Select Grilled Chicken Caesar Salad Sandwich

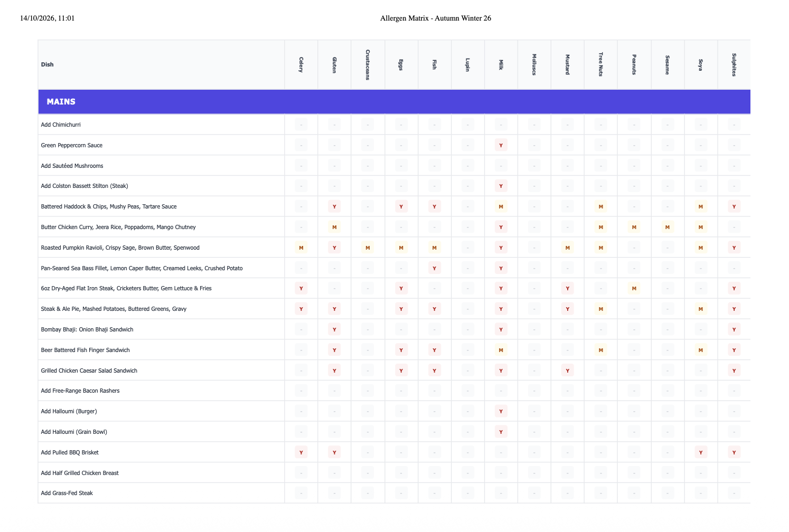click(89, 370)
